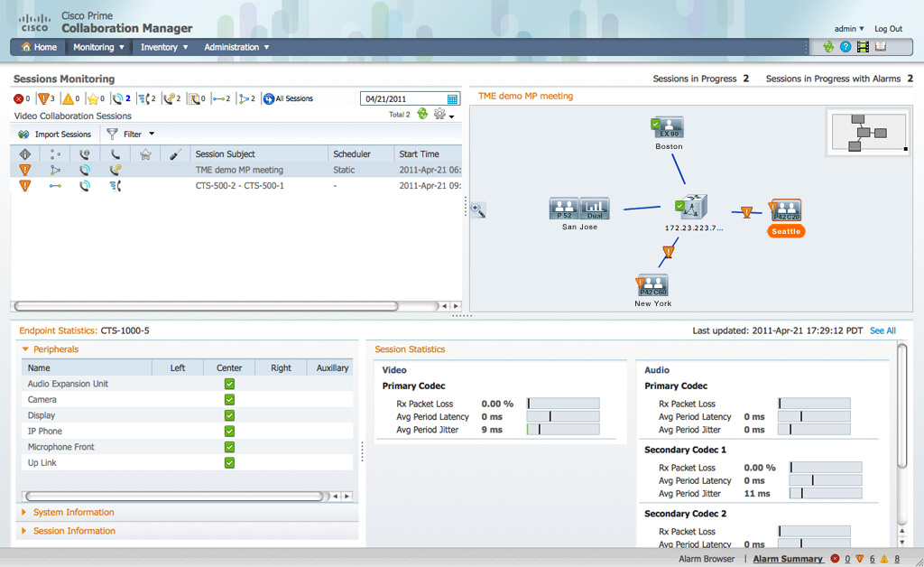Click the Up Link center status checkbox

click(x=229, y=463)
